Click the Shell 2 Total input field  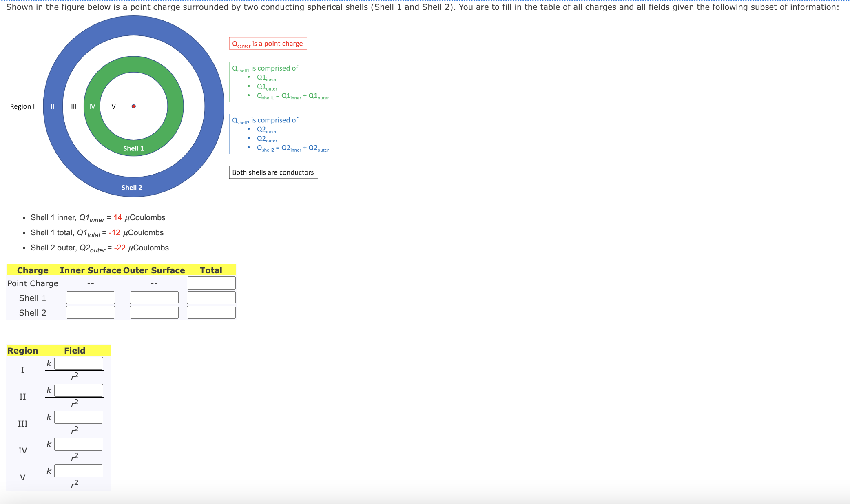211,312
